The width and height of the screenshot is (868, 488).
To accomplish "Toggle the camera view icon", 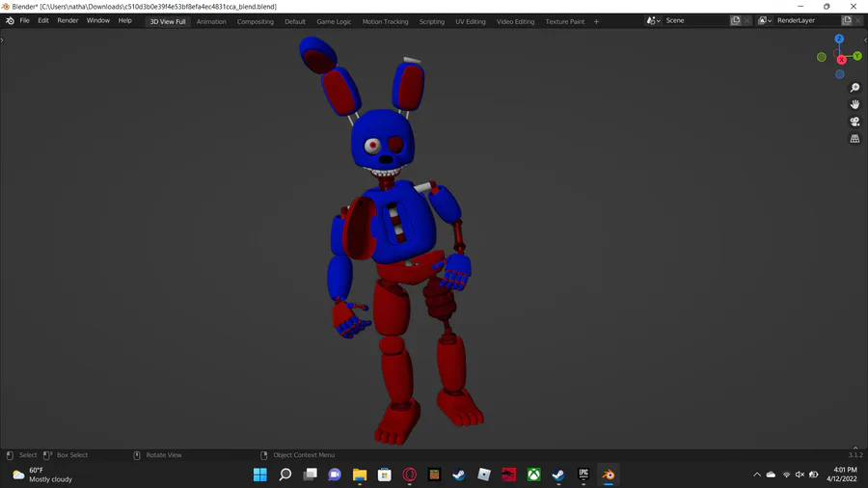I will tap(854, 122).
